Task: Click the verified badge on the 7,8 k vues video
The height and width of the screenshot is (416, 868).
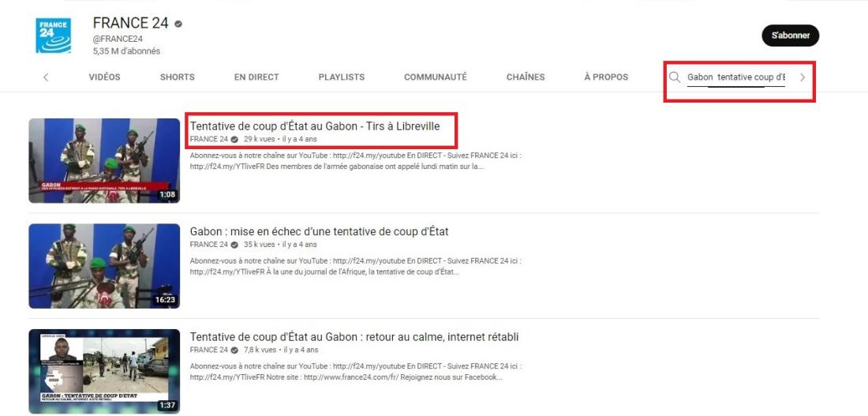Action: tap(234, 350)
